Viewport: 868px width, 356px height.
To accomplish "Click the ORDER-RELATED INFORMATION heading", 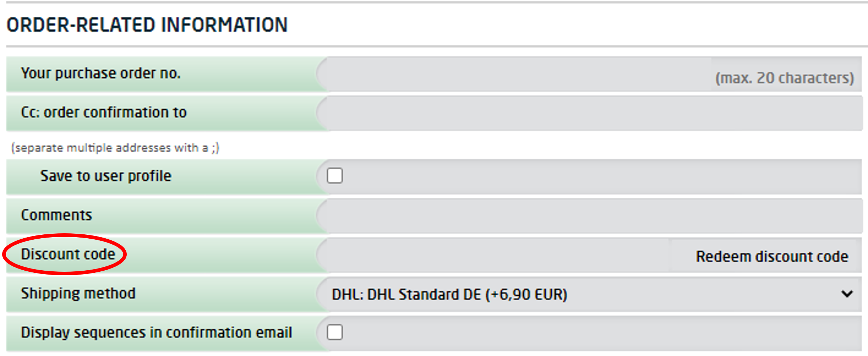I will 147,25.
